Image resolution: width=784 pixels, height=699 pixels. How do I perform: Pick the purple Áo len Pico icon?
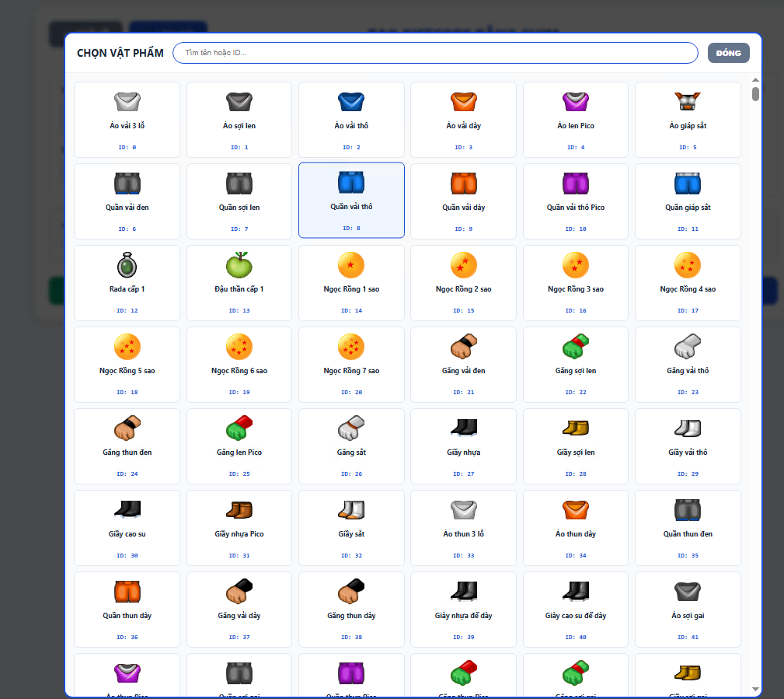tap(576, 102)
